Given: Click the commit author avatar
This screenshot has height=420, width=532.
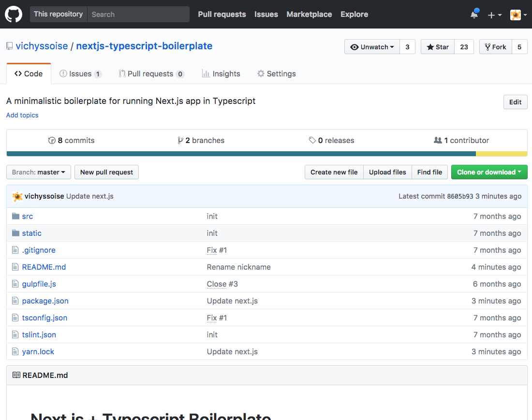Looking at the screenshot, I should click(x=17, y=197).
